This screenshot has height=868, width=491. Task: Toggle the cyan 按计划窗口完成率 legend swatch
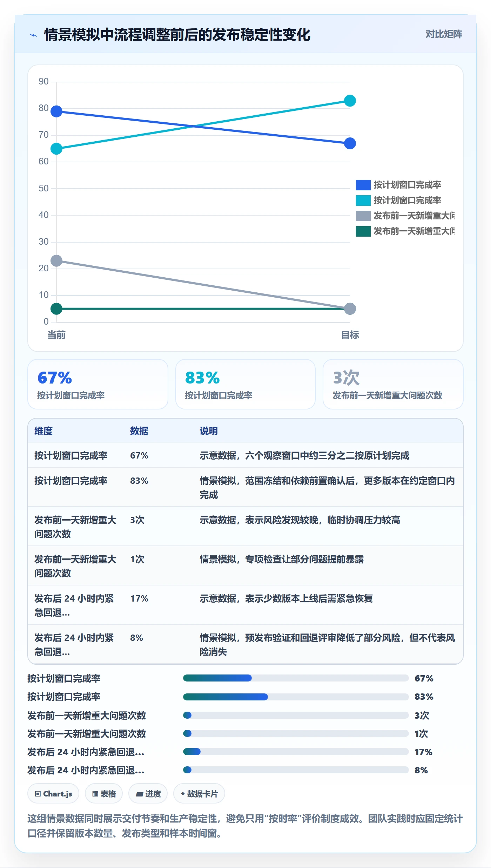point(363,200)
